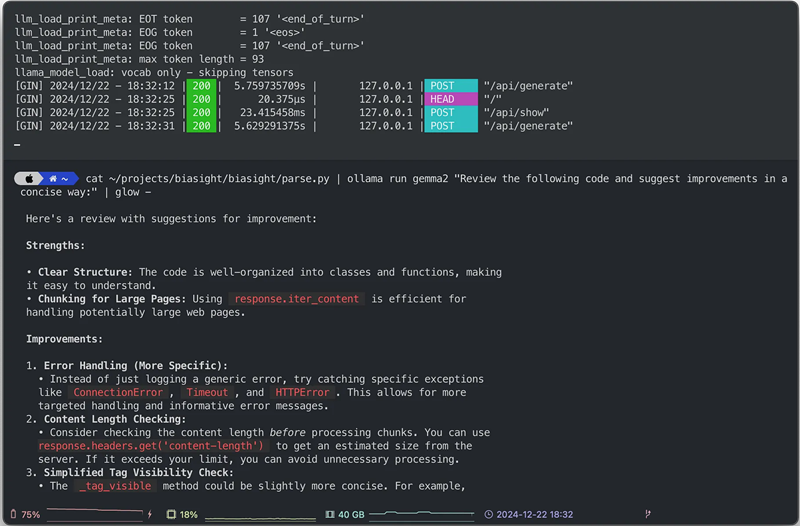Click the Improvements: heading
800x526 pixels.
click(x=64, y=339)
